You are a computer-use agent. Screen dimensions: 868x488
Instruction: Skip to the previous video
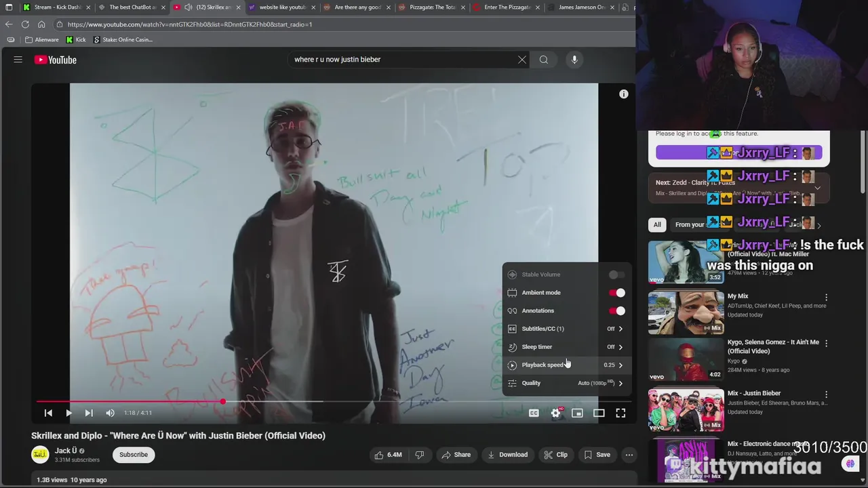pos(48,413)
